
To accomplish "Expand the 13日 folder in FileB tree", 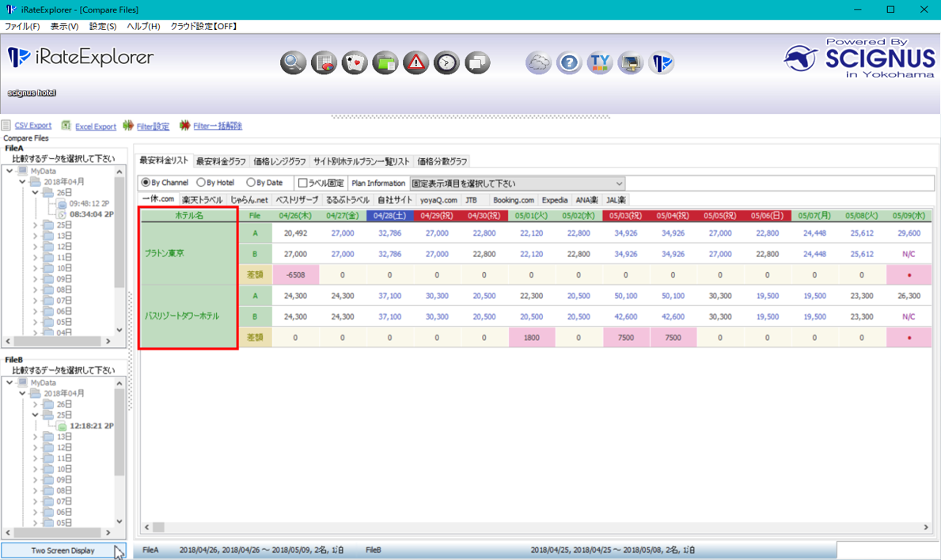I will (36, 437).
